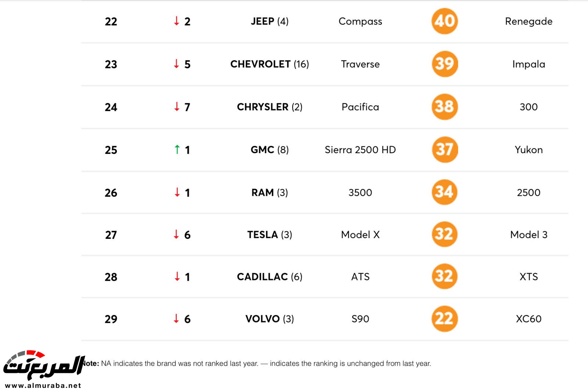
Task: Click the orange 34 score badge for RAM
Action: click(x=444, y=192)
